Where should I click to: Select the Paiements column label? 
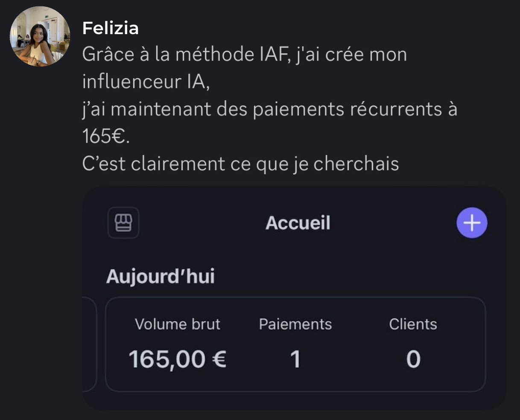point(295,324)
